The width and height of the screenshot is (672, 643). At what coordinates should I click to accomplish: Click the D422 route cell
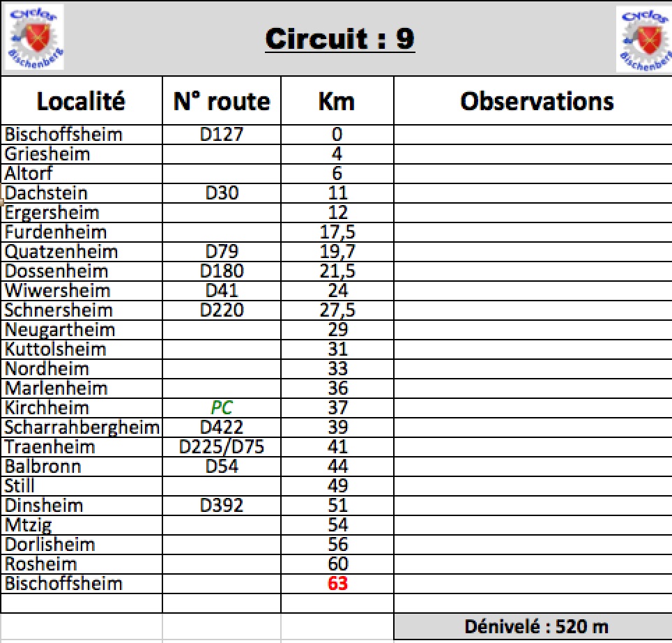point(222,428)
